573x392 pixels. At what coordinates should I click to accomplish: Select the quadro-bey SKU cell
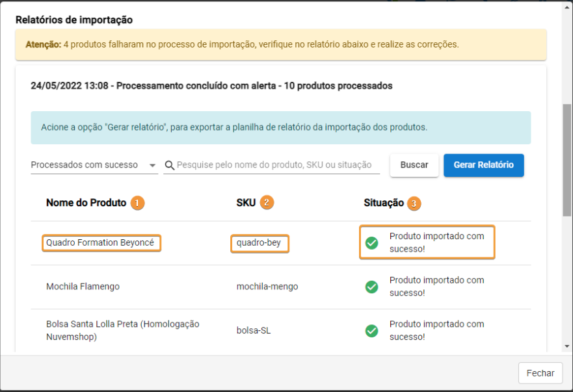pyautogui.click(x=259, y=243)
